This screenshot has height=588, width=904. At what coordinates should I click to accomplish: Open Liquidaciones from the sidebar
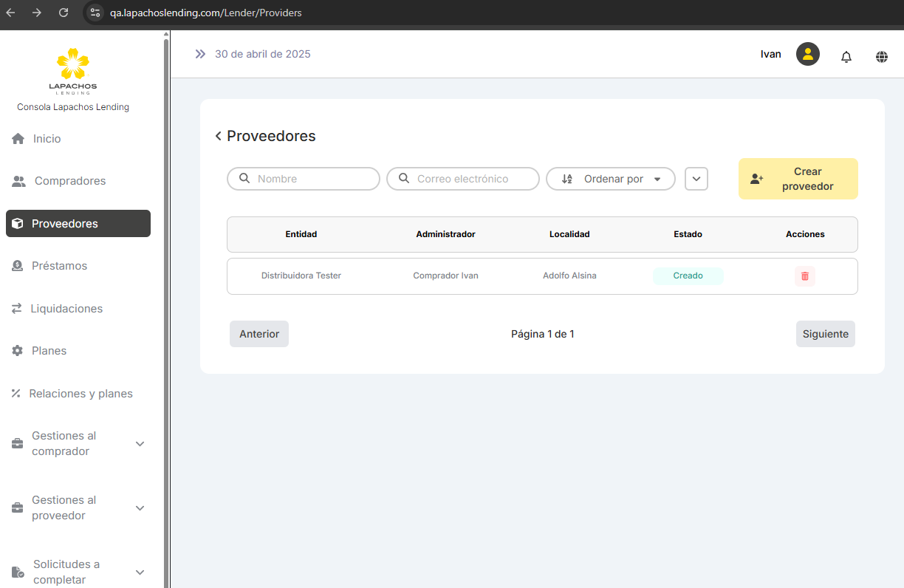pyautogui.click(x=66, y=309)
